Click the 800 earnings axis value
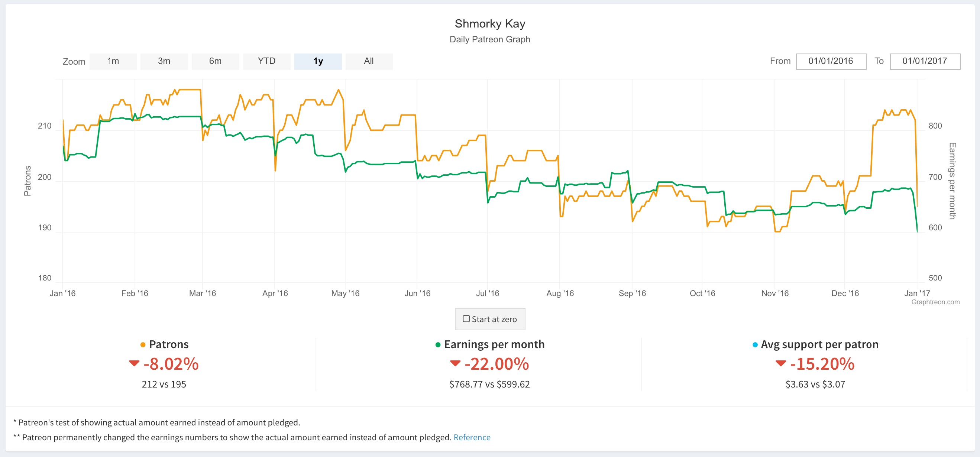Viewport: 980px width, 457px height. 935,126
